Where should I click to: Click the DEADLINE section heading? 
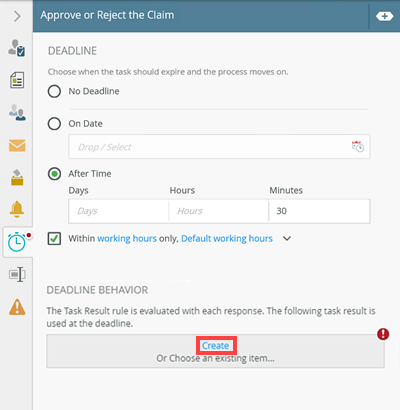72,51
